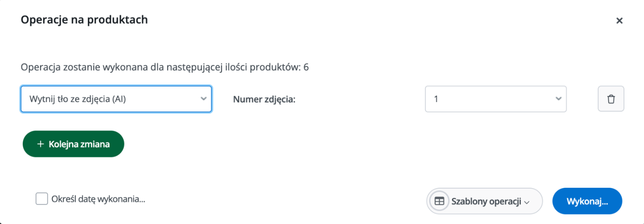Open the Numer zdjęcia dropdown showing 1
This screenshot has height=224, width=644.
tap(496, 99)
